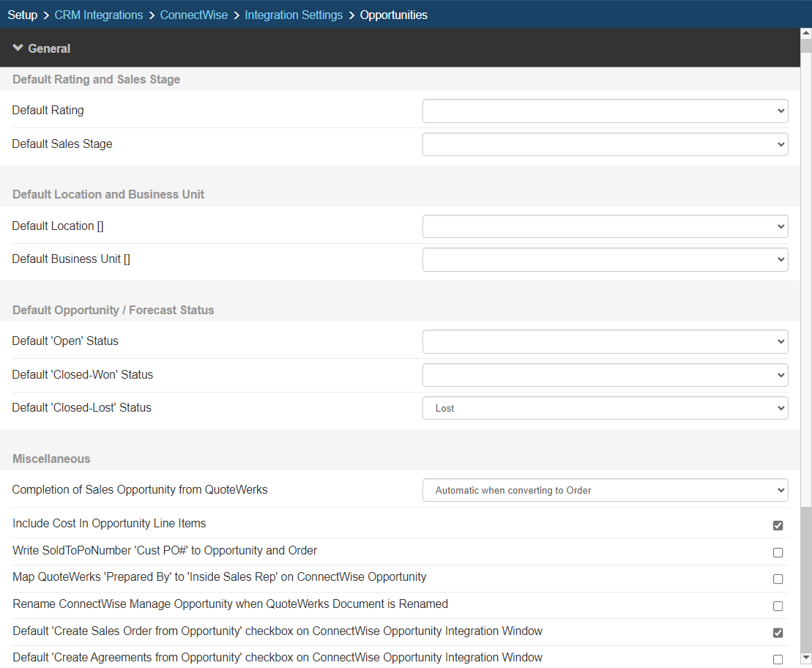This screenshot has height=668, width=812.
Task: Open the Default Location dropdown
Action: (x=605, y=226)
